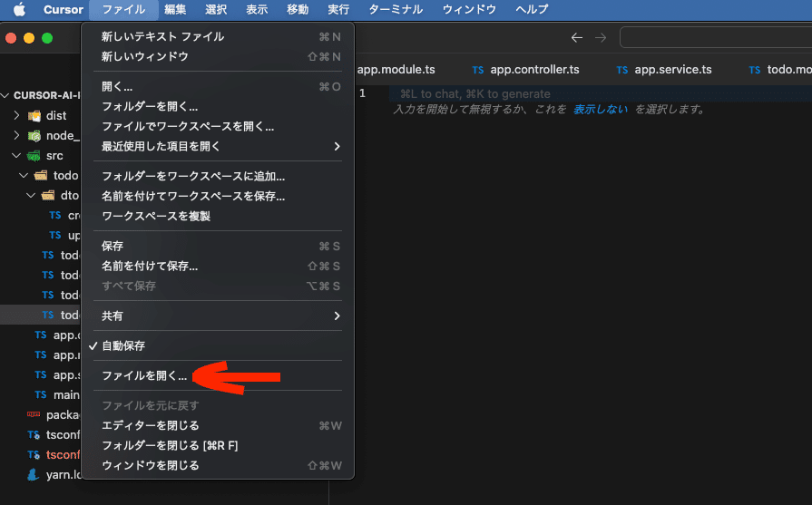Viewport: 812px width, 505px height.
Task: Open the Cursor app menu
Action: click(64, 9)
